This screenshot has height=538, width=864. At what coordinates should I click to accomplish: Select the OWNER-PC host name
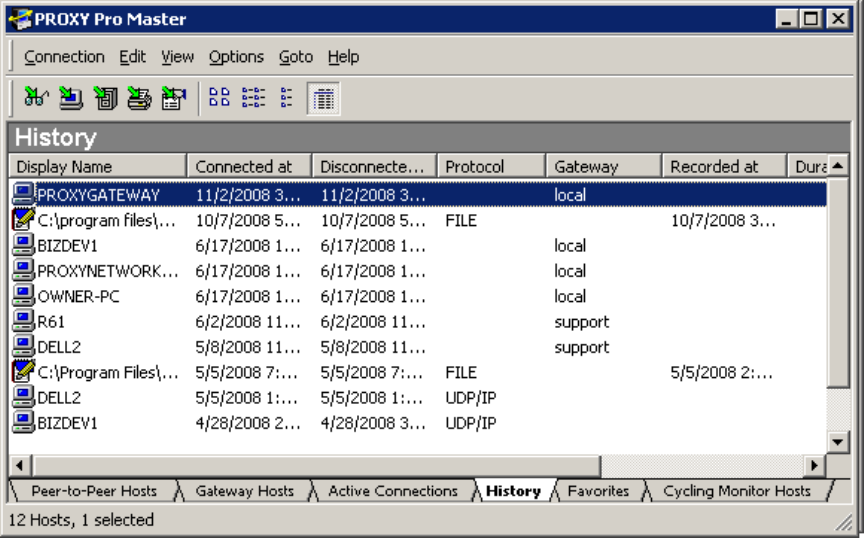[x=78, y=296]
